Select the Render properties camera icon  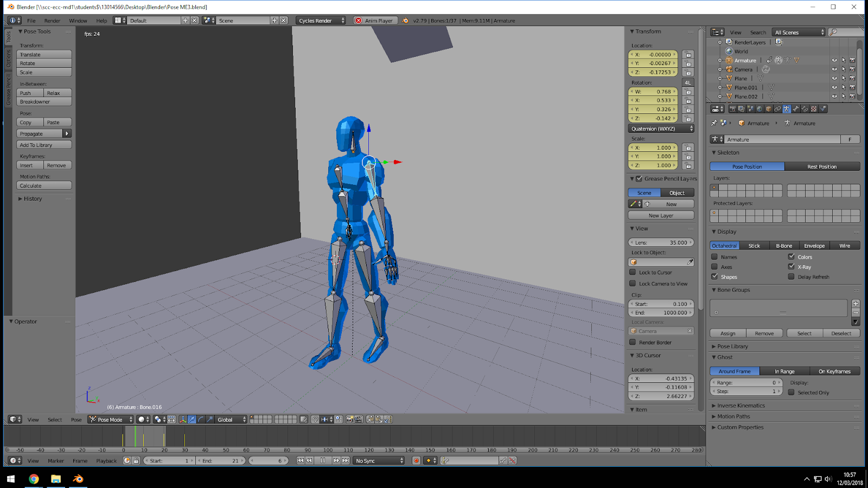point(733,108)
